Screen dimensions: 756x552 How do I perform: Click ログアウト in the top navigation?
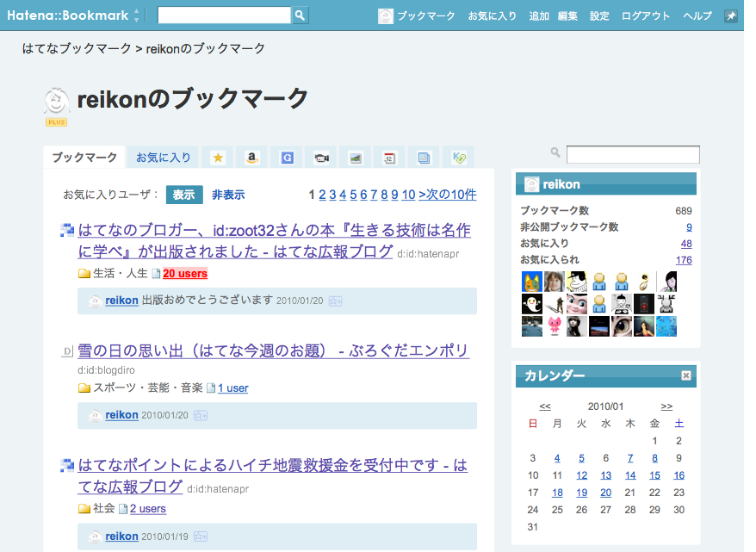click(646, 16)
